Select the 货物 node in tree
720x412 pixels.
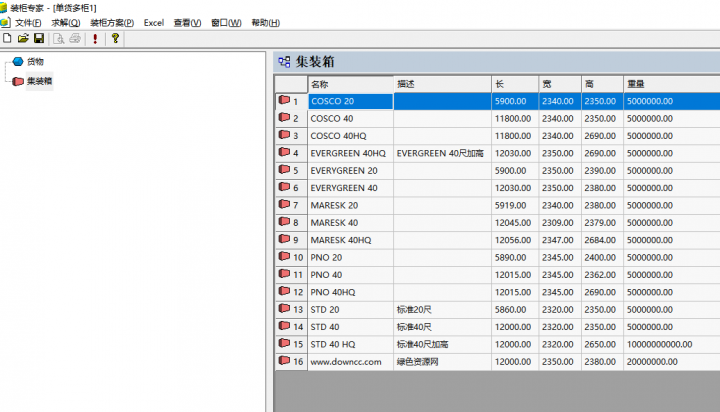(x=34, y=62)
